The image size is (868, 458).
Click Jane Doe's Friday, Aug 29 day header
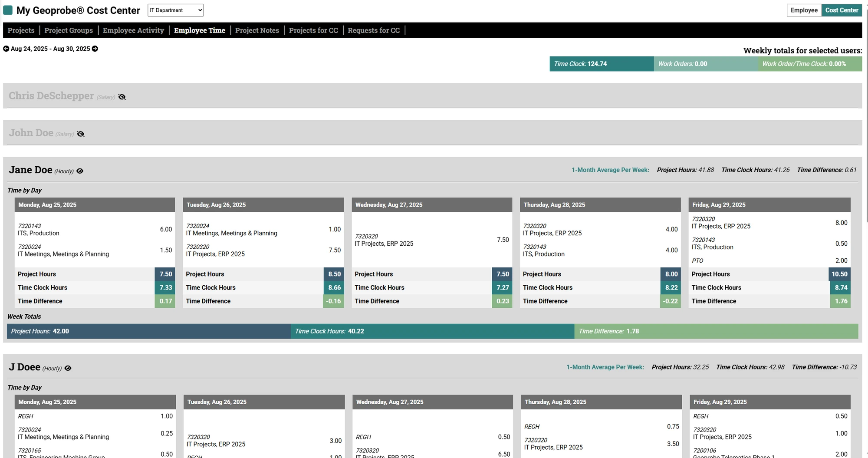click(769, 205)
